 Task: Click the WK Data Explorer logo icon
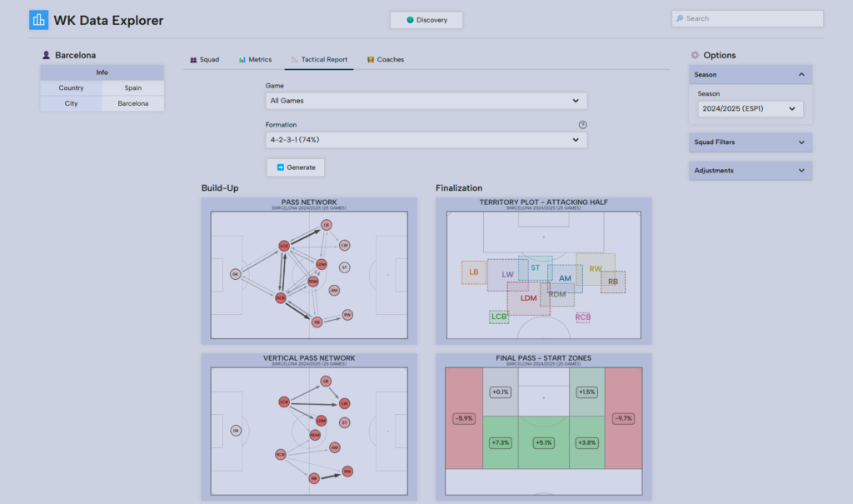(39, 20)
